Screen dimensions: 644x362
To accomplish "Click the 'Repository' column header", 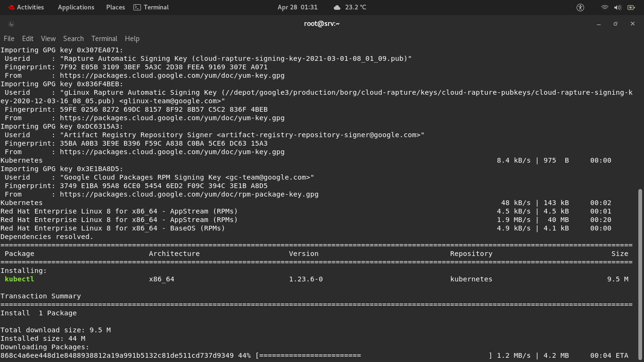I will coord(471,254).
